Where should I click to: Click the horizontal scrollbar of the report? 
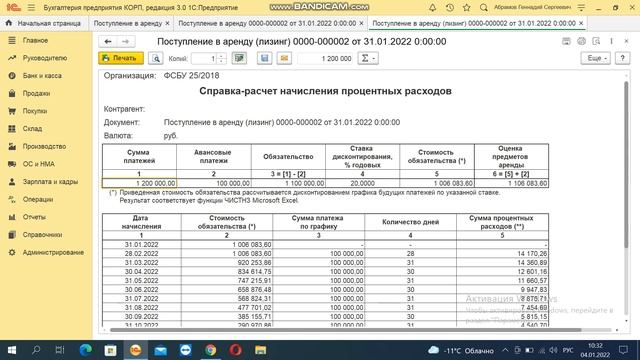(x=345, y=330)
